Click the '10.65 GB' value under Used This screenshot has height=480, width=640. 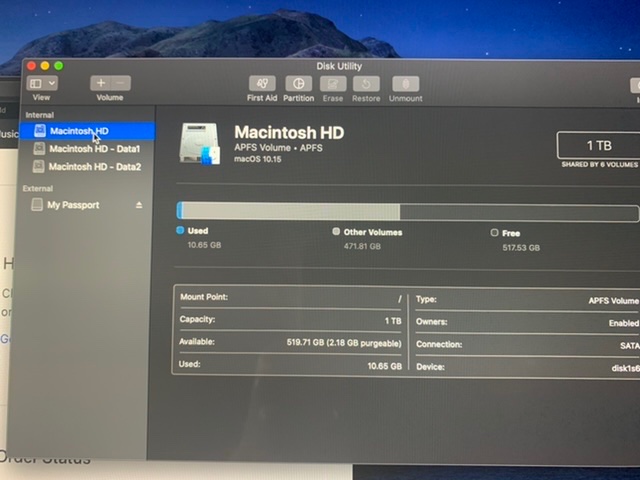pyautogui.click(x=204, y=245)
